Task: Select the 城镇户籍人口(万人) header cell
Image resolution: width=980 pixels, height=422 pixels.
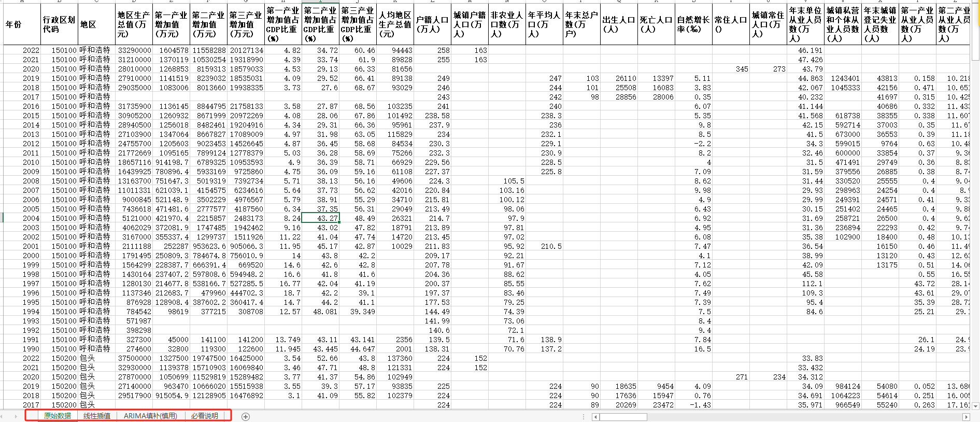Action: [470, 24]
